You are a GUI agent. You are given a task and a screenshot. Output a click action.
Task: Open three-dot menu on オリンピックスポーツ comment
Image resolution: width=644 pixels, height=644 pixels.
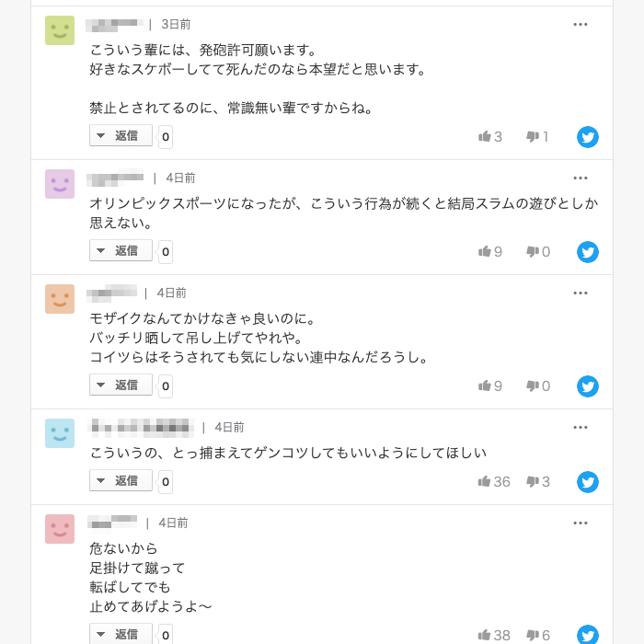[581, 178]
